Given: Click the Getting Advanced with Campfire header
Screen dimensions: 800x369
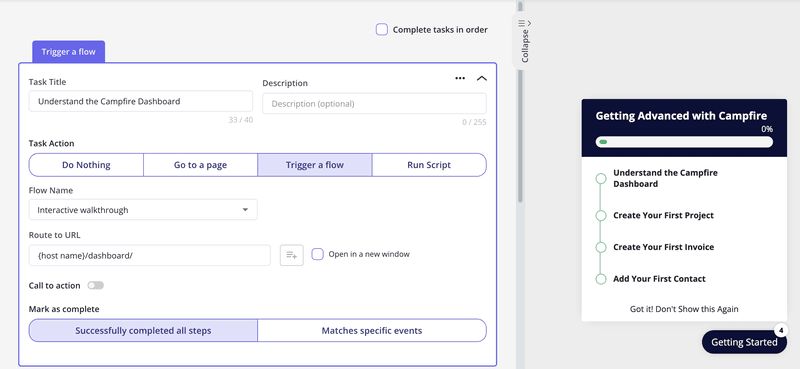Looking at the screenshot, I should pos(681,116).
